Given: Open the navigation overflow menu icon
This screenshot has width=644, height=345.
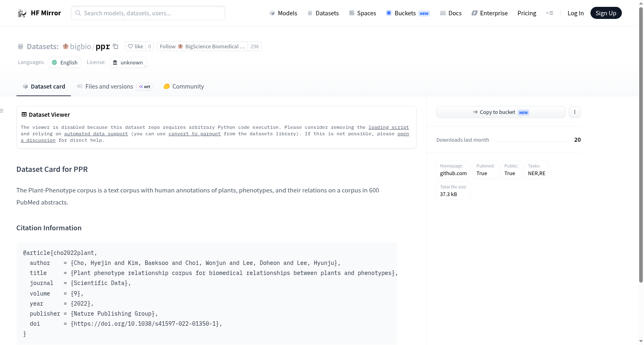Looking at the screenshot, I should 549,13.
